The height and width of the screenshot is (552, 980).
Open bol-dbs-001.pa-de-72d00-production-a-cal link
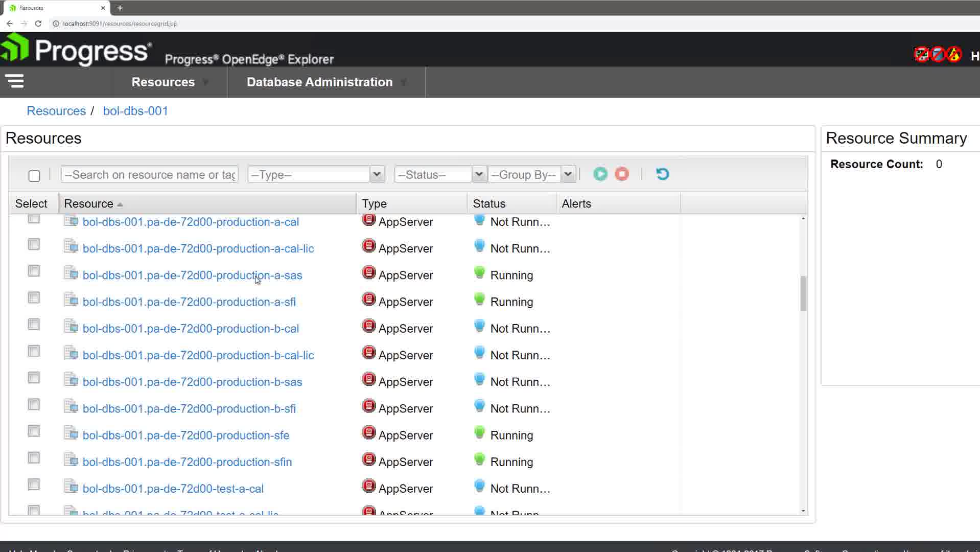pyautogui.click(x=191, y=222)
